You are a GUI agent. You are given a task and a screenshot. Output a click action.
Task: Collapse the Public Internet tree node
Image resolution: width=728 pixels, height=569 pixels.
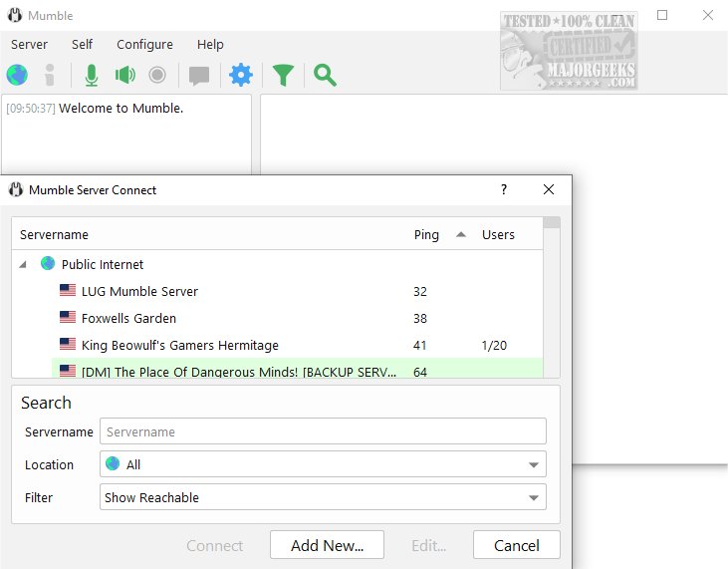coord(23,265)
